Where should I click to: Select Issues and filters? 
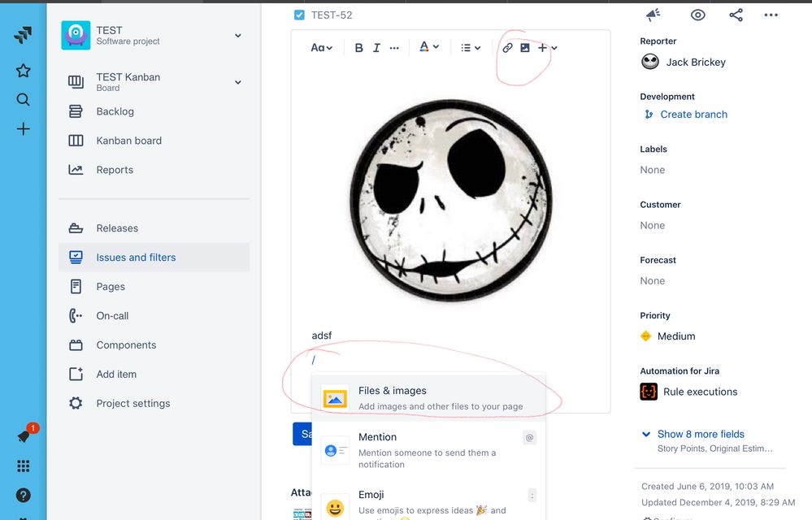pyautogui.click(x=154, y=257)
